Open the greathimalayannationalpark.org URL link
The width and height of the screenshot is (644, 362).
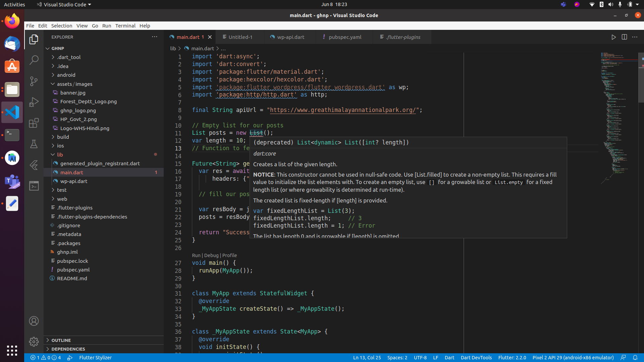343,110
